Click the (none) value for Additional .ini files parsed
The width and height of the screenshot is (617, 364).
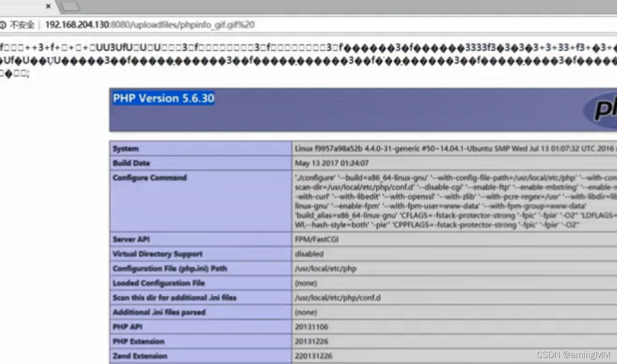[305, 312]
